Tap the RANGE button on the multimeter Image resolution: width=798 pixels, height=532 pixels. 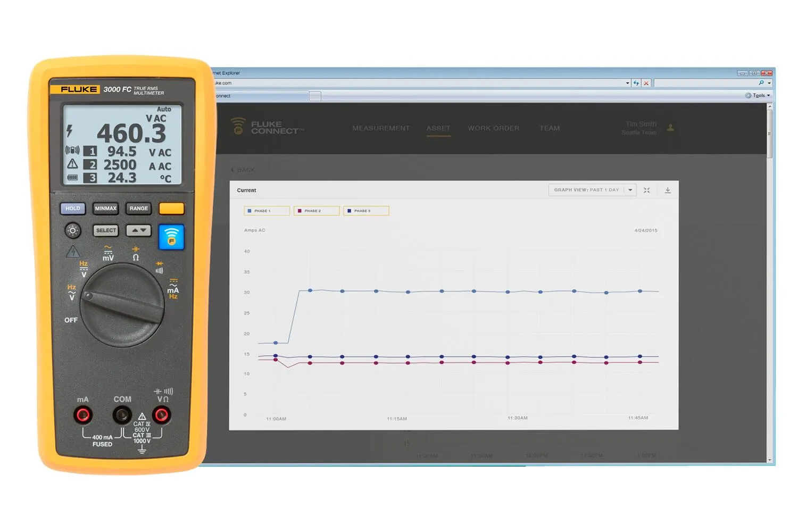click(x=139, y=209)
